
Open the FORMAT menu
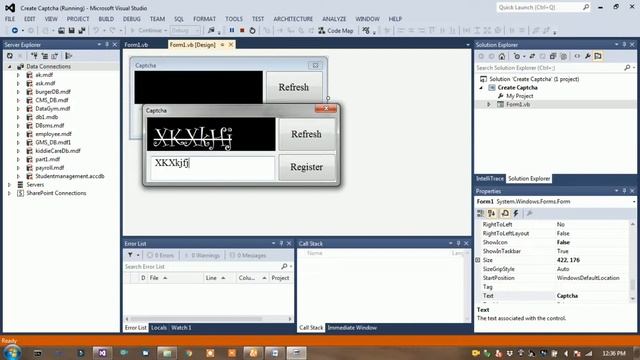pyautogui.click(x=204, y=19)
